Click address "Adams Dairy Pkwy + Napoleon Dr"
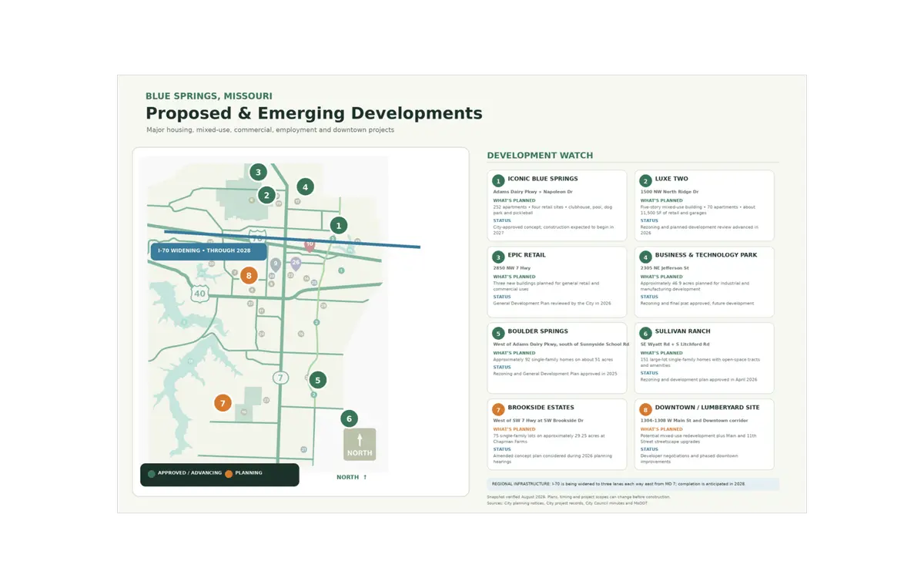This screenshot has width=924, height=588. coord(533,192)
